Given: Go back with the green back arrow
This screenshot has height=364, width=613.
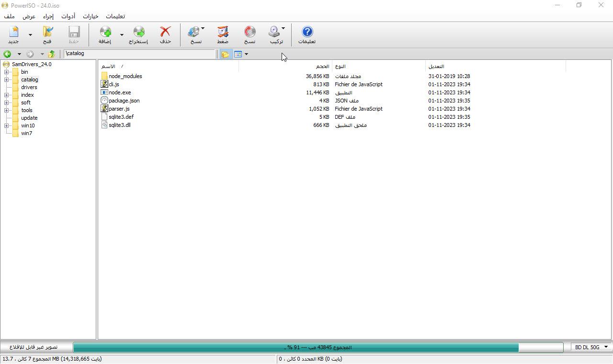Looking at the screenshot, I should (7, 54).
